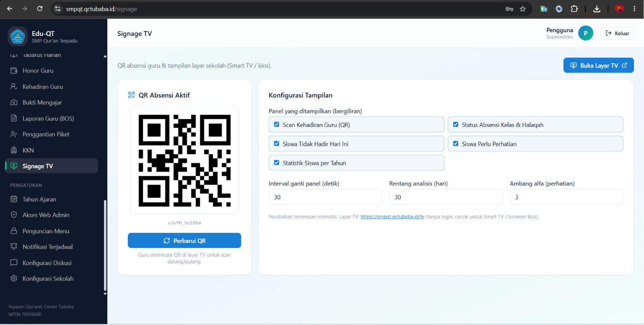Click the Buka Layar TV button
Viewport: 644px width, 325px height.
(x=598, y=65)
